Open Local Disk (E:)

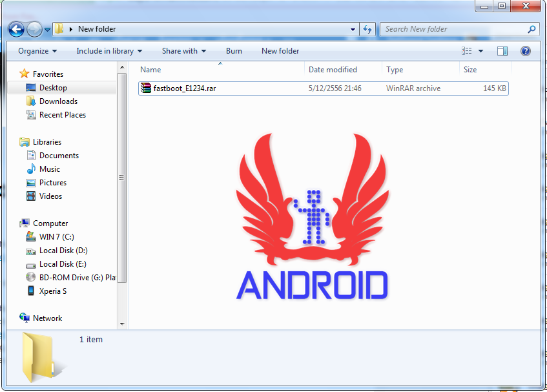(63, 264)
